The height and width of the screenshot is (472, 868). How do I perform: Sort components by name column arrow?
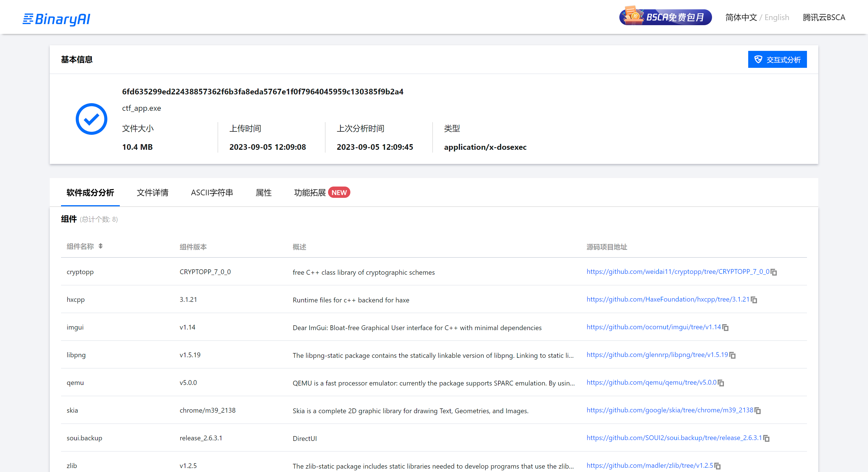(x=100, y=246)
